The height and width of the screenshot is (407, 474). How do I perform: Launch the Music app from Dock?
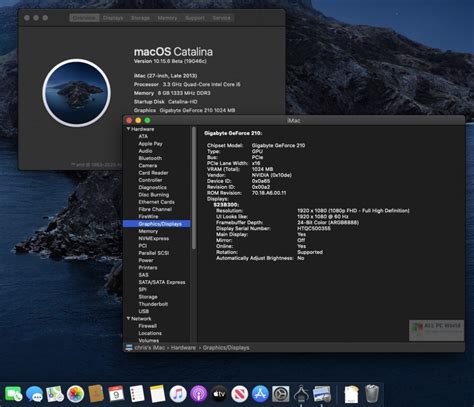coord(178,394)
